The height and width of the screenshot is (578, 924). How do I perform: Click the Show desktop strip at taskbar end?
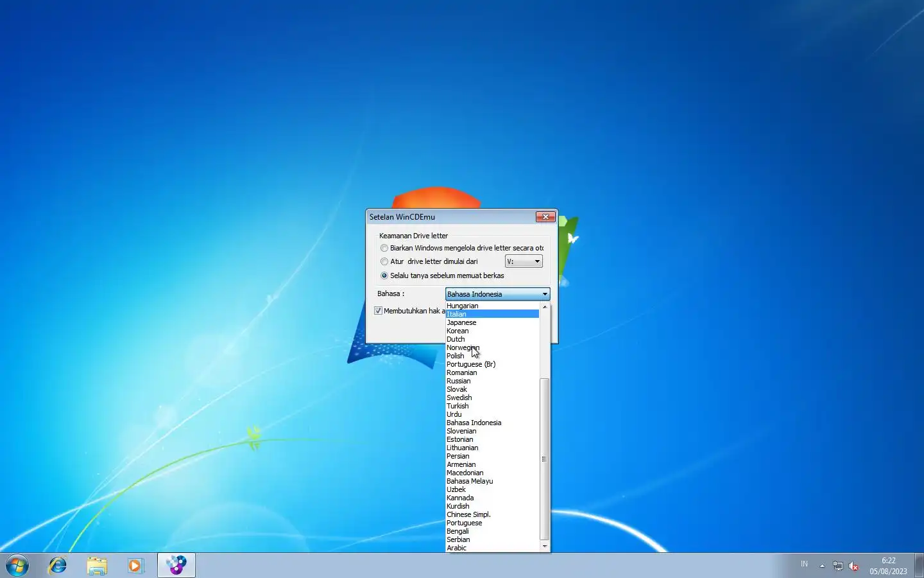pos(919,565)
